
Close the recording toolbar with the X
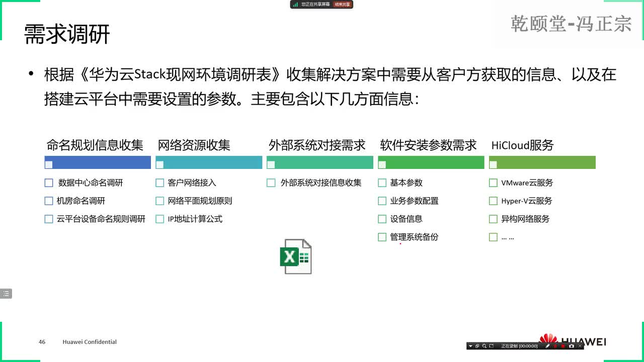point(580,346)
